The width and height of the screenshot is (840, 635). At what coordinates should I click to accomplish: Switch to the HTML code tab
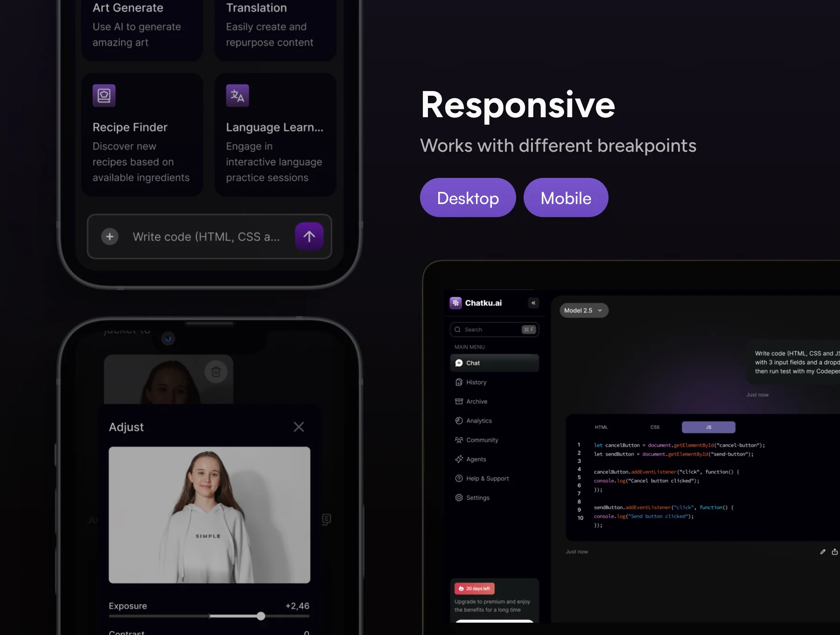point(601,427)
